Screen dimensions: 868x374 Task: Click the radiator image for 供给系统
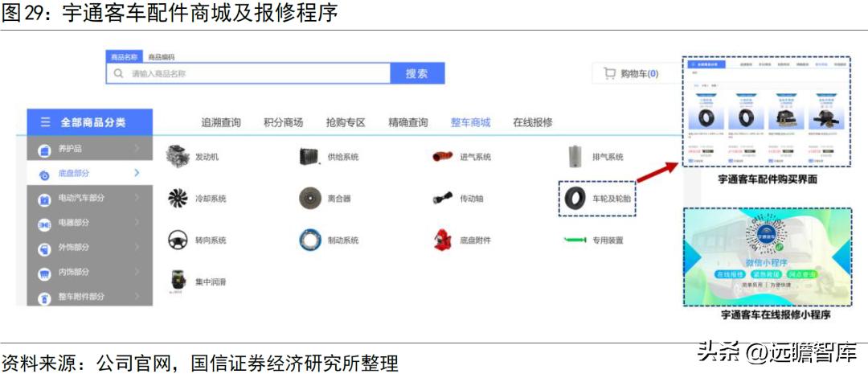[309, 157]
